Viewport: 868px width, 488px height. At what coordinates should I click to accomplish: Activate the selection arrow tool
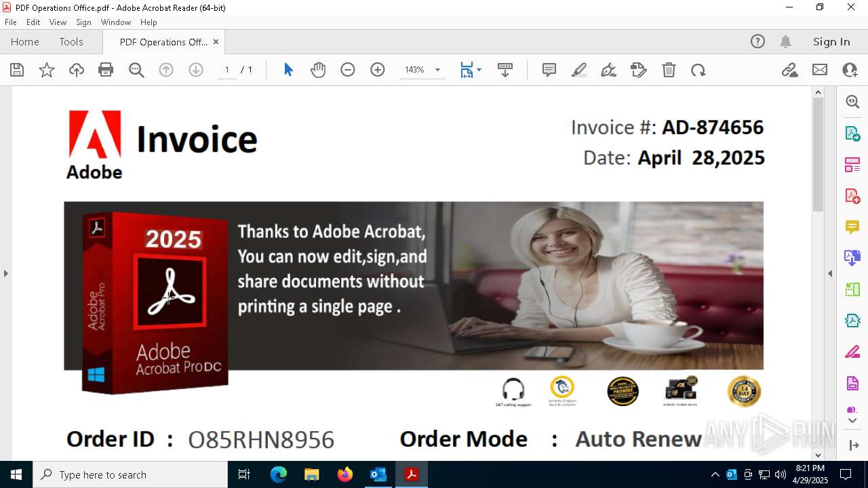point(288,70)
